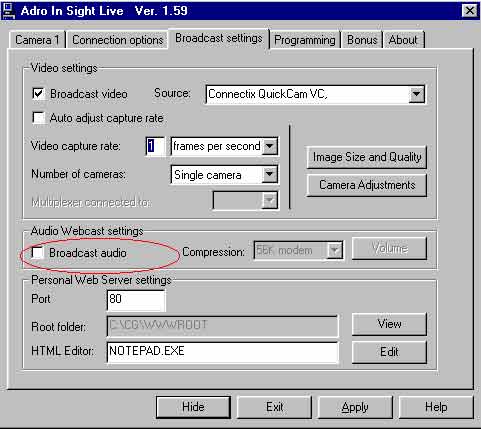Click the Adro In Sight app icon in the title bar
Image resolution: width=481 pixels, height=430 pixels.
(x=8, y=11)
